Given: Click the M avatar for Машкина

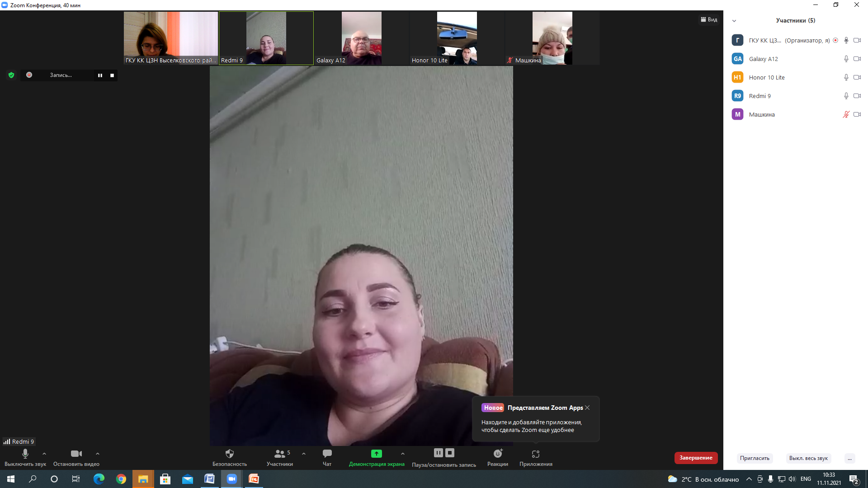Looking at the screenshot, I should click(x=737, y=114).
